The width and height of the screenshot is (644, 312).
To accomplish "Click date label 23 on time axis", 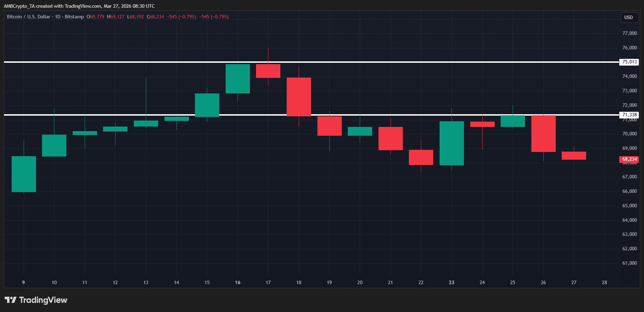I will [x=452, y=282].
